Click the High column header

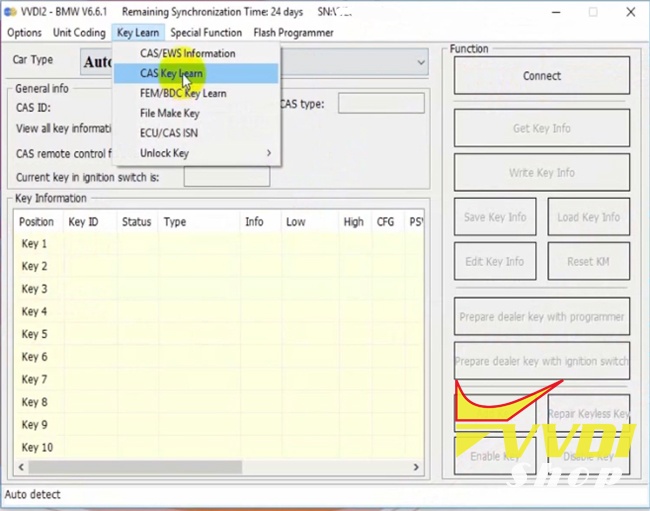[354, 222]
